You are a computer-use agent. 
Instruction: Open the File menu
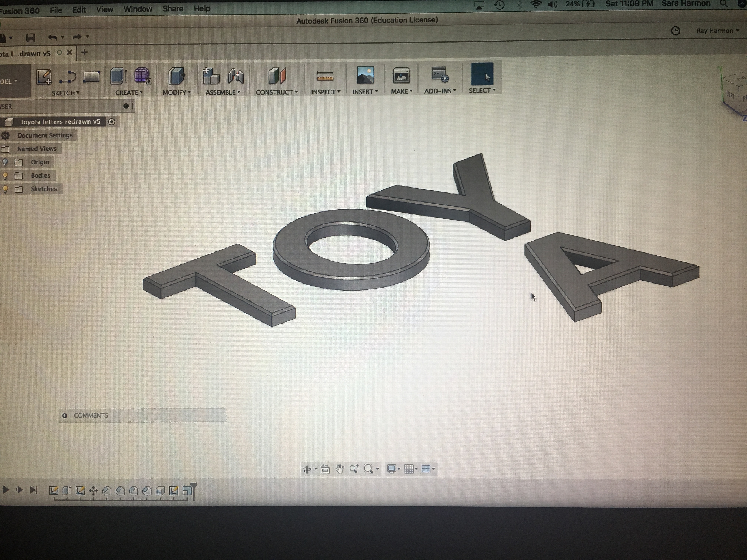[56, 10]
